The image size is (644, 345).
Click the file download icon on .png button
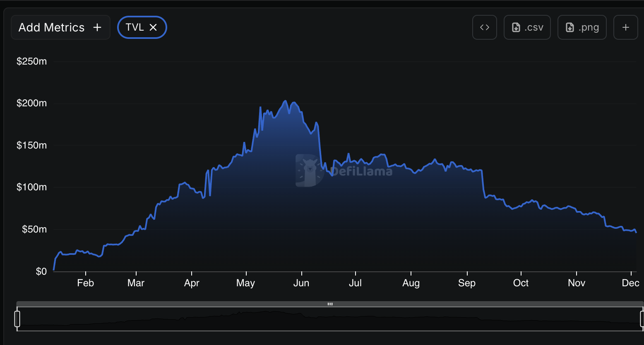coord(570,27)
